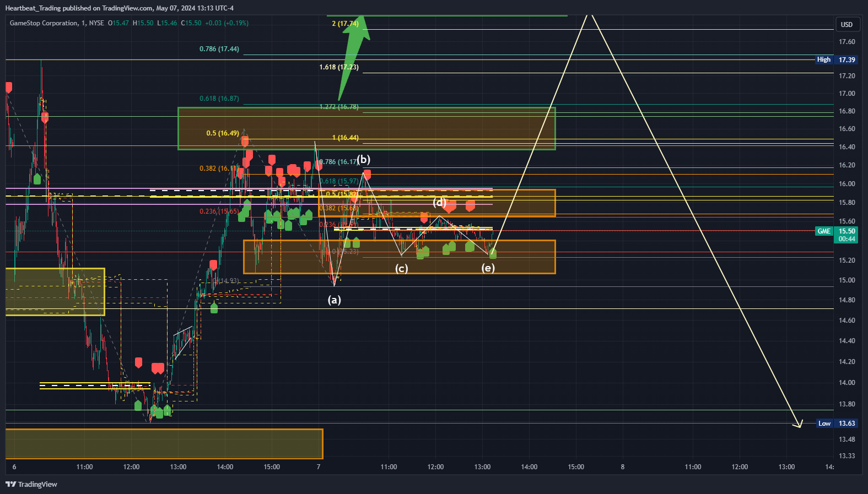This screenshot has width=868, height=494.
Task: Click the 00:44 bar countdown timer
Action: (847, 239)
